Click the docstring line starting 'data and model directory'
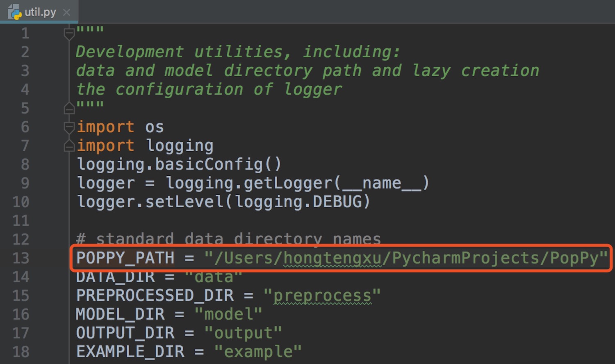 (x=307, y=71)
